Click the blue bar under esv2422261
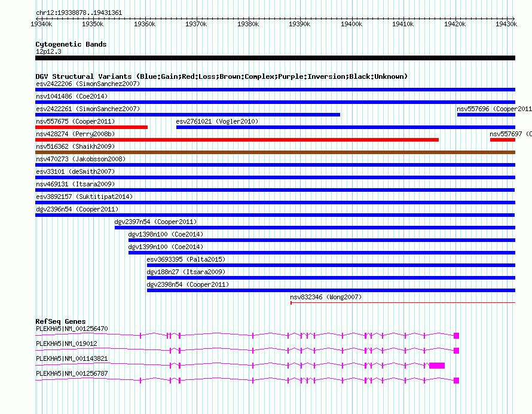 [188, 115]
